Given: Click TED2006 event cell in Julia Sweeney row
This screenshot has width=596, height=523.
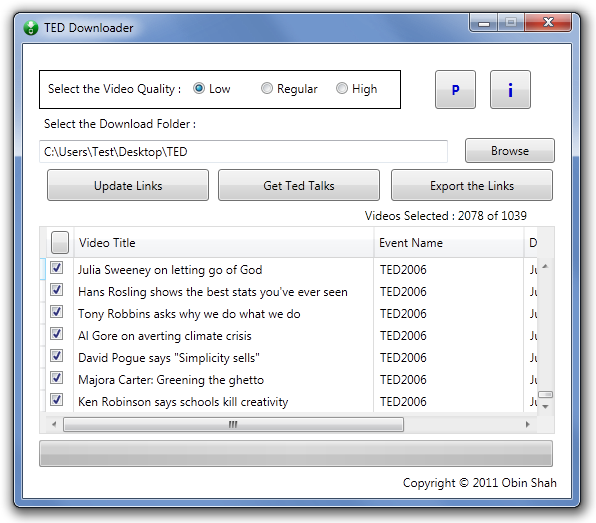Looking at the screenshot, I should tap(403, 270).
